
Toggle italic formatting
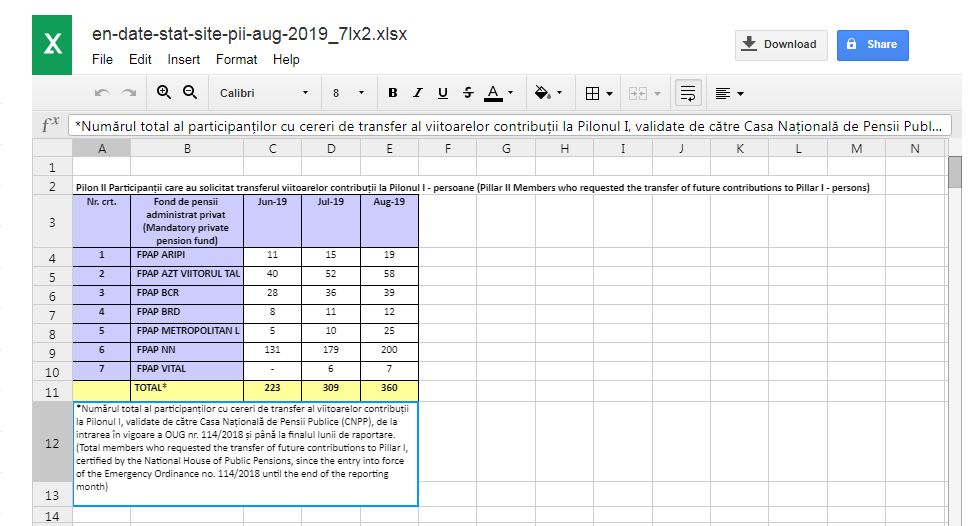click(418, 93)
